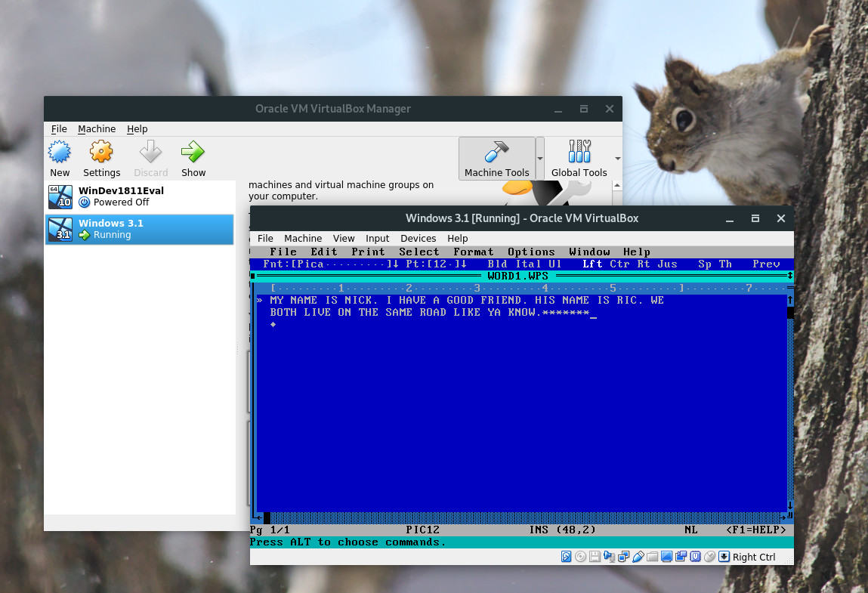Click the CPU virtualization features indicator icon

point(695,557)
